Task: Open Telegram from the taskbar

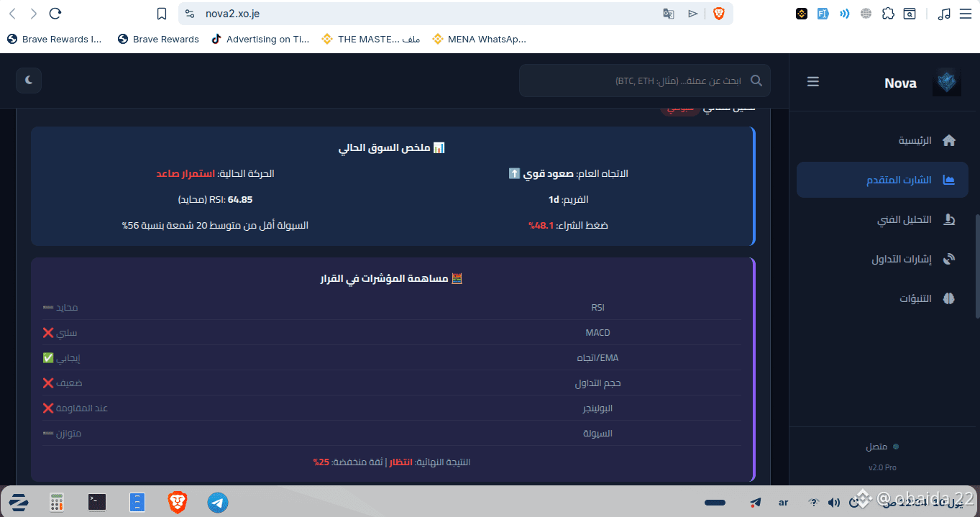Action: pos(218,502)
